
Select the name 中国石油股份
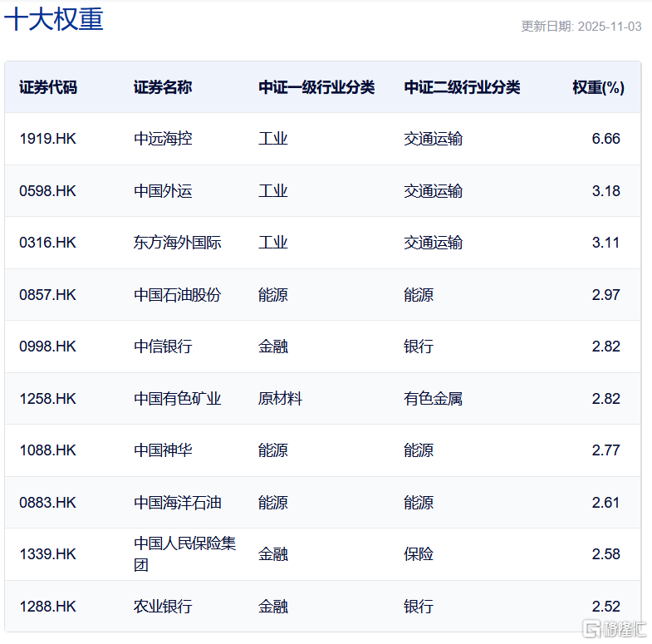(x=178, y=295)
